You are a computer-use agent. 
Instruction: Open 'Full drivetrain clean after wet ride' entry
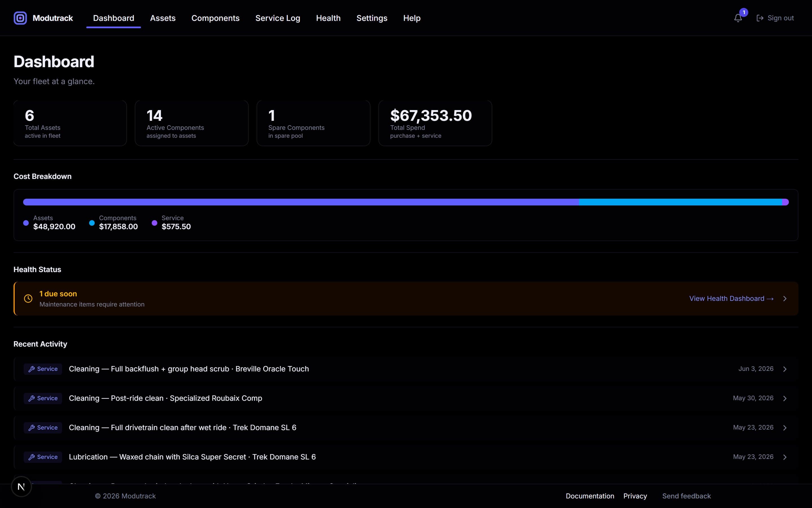[406, 427]
